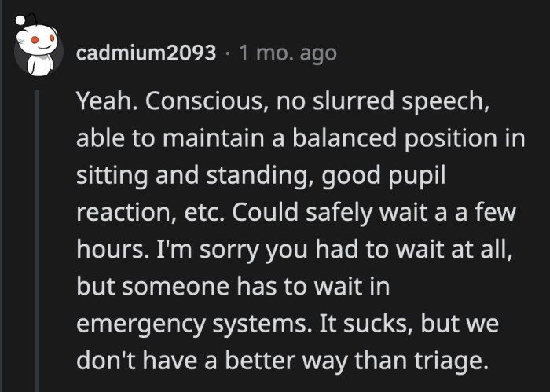Screen dimensions: 550x392
Task: Open the cadmium2093 user profile link
Action: [x=146, y=53]
